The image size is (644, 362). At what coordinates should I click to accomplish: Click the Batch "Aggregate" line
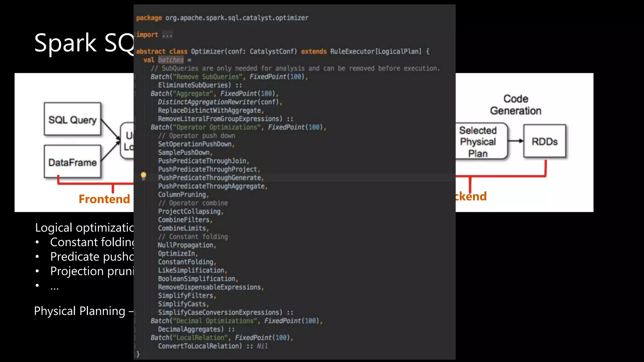click(x=214, y=94)
